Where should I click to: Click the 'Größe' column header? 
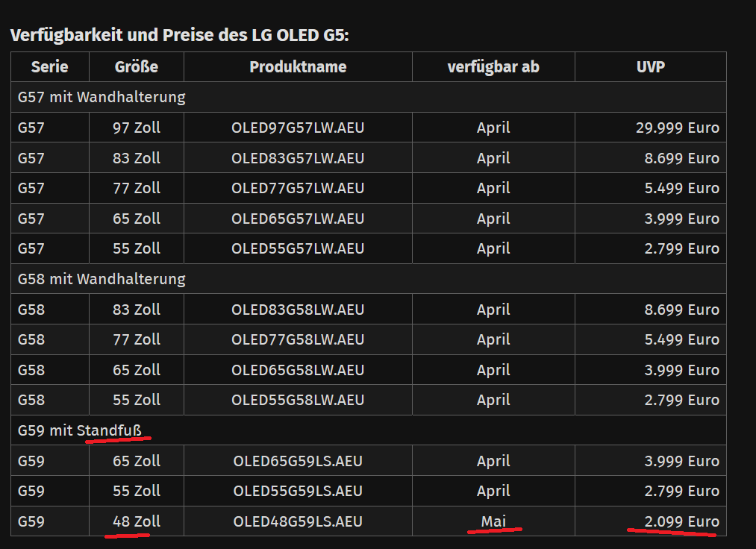tap(136, 66)
